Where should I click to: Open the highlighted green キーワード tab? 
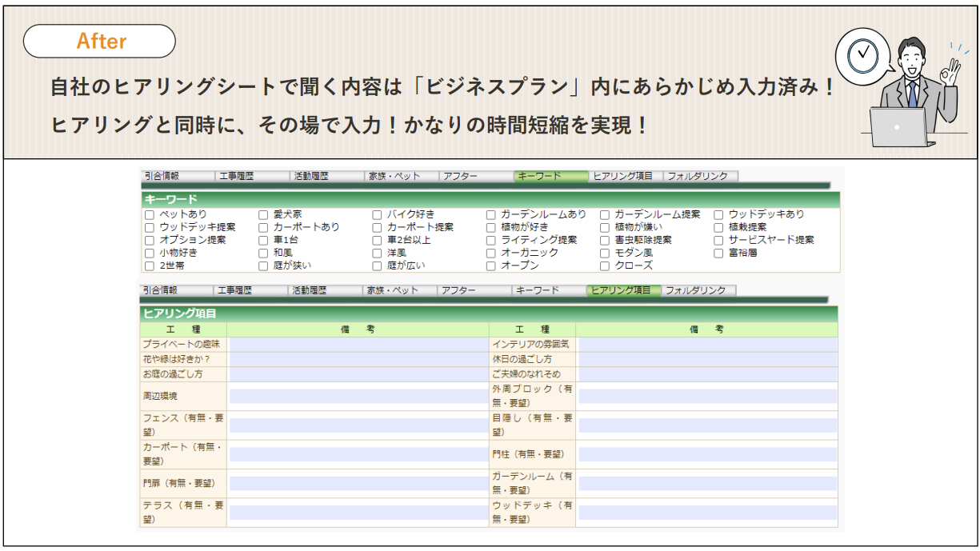[550, 177]
